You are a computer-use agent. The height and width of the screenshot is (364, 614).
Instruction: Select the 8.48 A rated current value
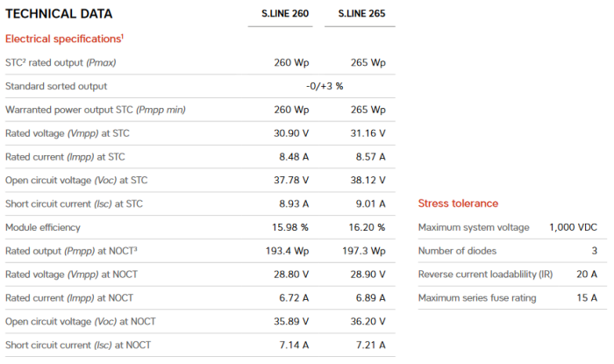[x=292, y=156]
